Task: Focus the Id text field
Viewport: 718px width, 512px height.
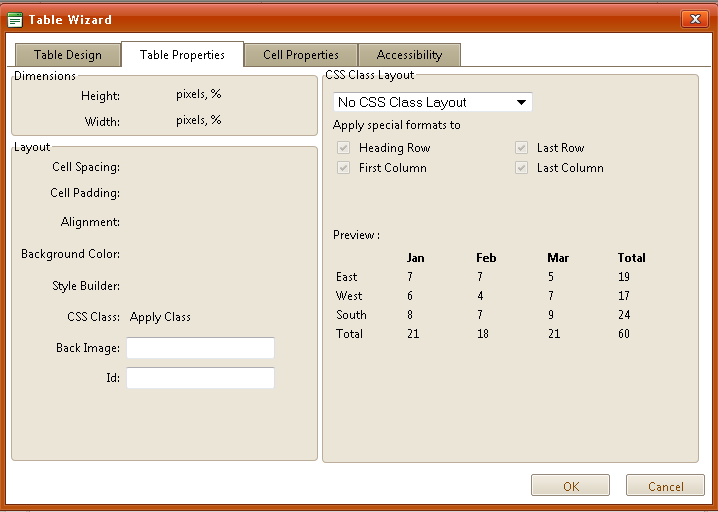Action: [200, 378]
